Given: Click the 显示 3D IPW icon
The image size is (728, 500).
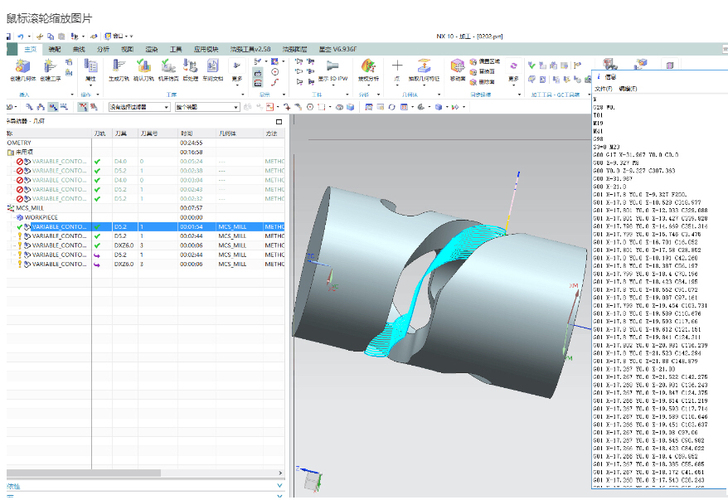Looking at the screenshot, I should (x=332, y=67).
